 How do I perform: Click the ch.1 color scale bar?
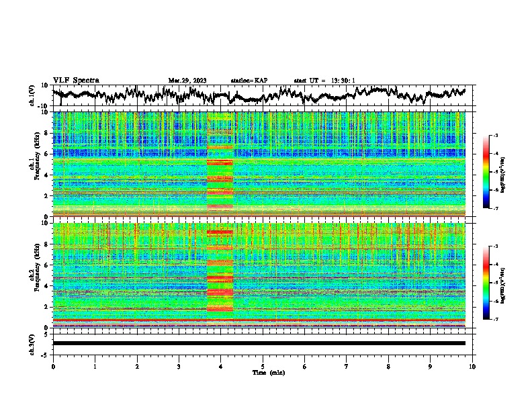click(x=486, y=172)
